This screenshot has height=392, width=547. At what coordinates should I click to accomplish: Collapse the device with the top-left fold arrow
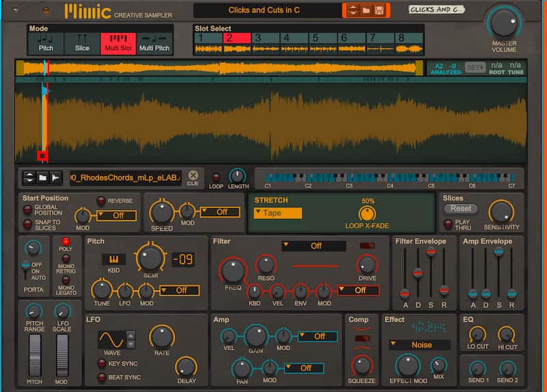(x=16, y=10)
